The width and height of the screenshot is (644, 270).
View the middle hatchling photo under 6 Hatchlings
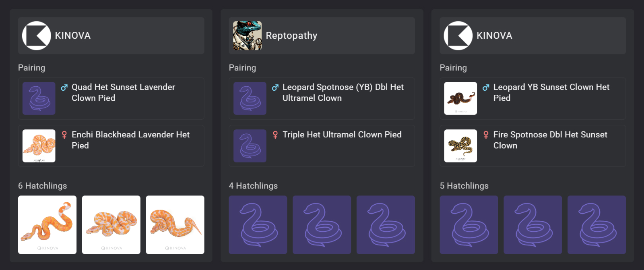tap(111, 225)
